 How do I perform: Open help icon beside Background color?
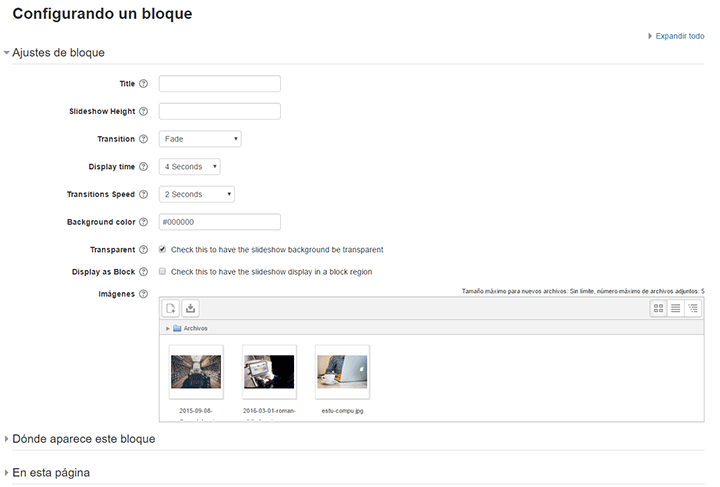click(x=143, y=222)
